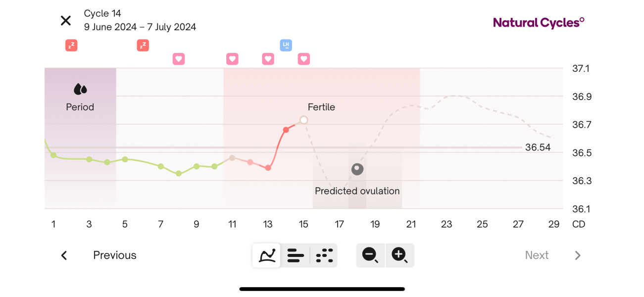The width and height of the screenshot is (644, 297).
Task: Tap the period droplets icon
Action: 80,89
